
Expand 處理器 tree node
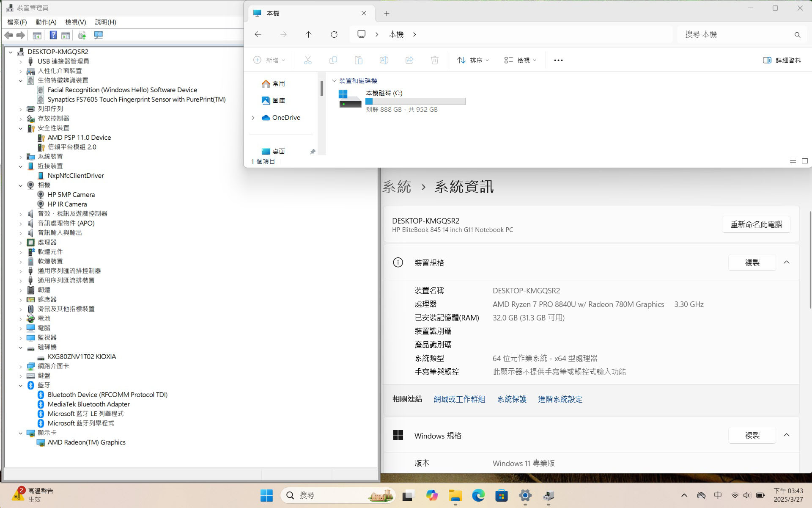pyautogui.click(x=20, y=243)
